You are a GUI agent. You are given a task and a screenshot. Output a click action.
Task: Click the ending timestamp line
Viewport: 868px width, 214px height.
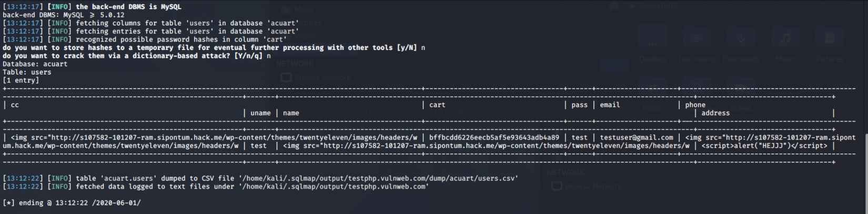click(x=72, y=203)
